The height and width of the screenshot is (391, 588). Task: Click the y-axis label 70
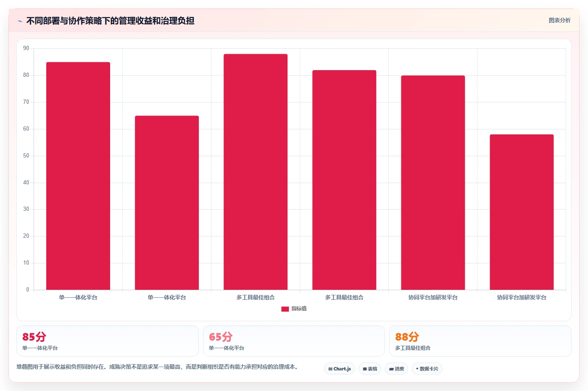click(x=26, y=102)
